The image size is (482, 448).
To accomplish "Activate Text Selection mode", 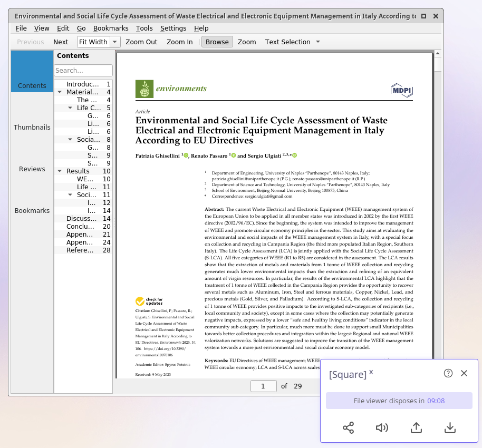I will (287, 42).
